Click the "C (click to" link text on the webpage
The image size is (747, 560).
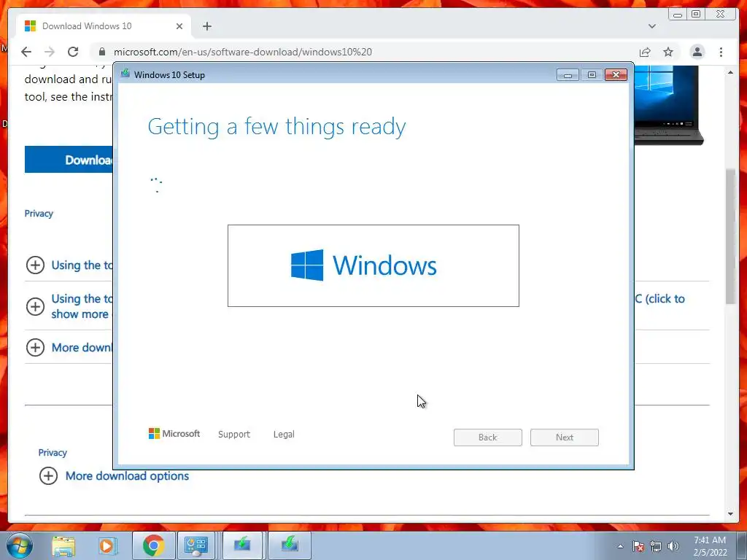click(659, 298)
